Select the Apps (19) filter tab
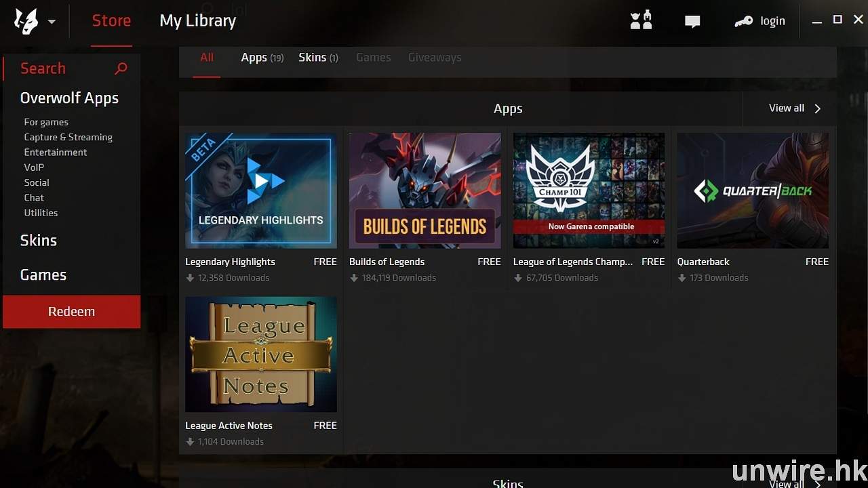This screenshot has height=488, width=868. 262,58
